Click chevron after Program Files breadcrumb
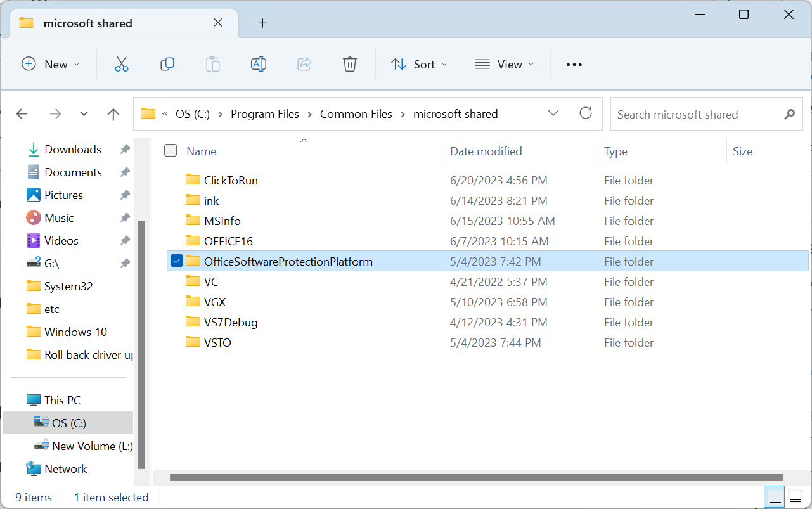Image resolution: width=812 pixels, height=509 pixels. click(310, 114)
